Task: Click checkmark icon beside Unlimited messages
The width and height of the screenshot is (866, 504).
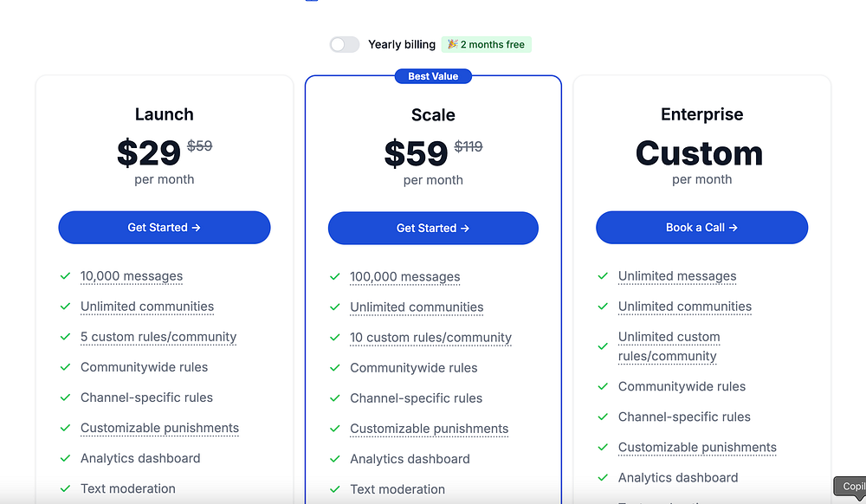Action: coord(603,276)
